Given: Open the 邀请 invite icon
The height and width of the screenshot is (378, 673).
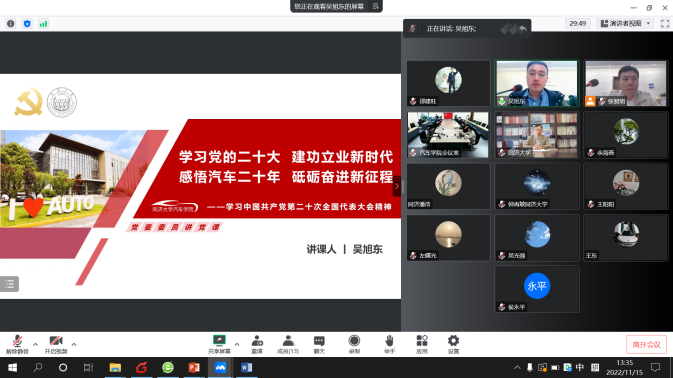Looking at the screenshot, I should (257, 345).
